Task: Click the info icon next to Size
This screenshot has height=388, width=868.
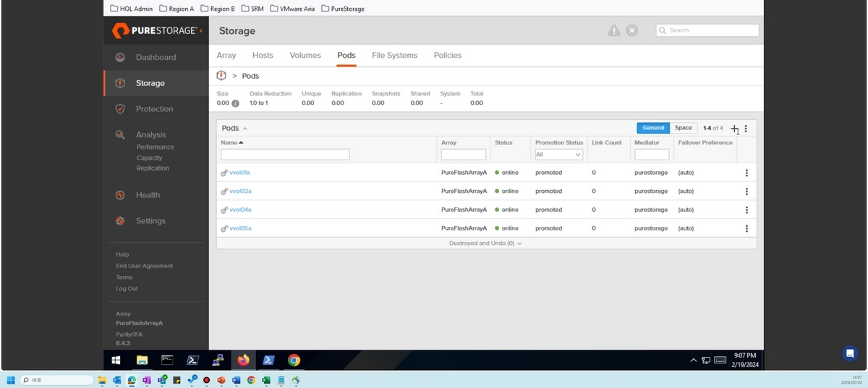Action: [x=235, y=103]
